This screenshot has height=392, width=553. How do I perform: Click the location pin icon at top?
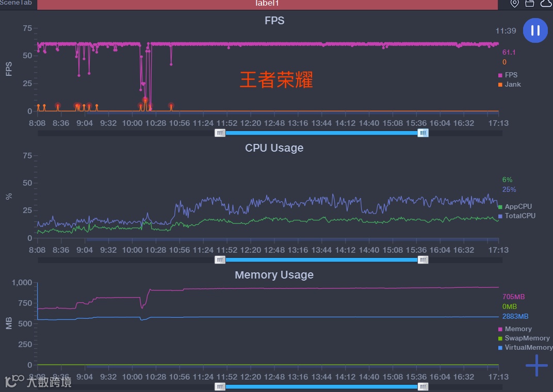[x=514, y=4]
